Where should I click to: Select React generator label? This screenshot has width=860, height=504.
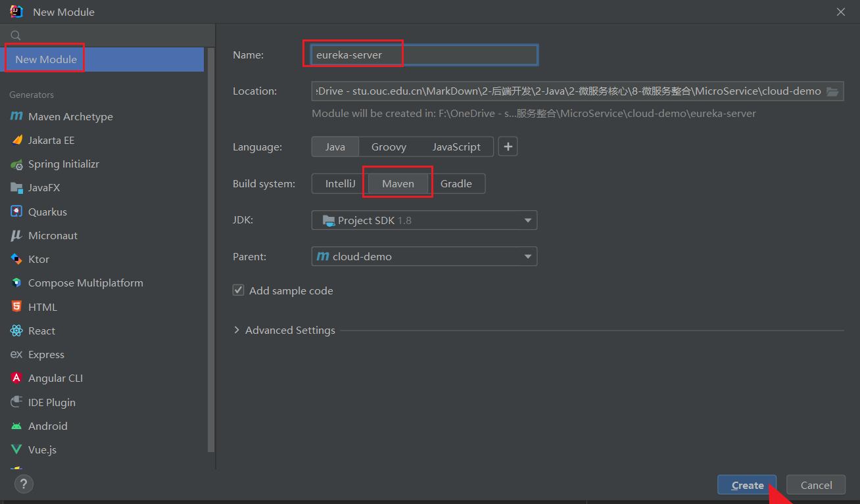pos(41,331)
